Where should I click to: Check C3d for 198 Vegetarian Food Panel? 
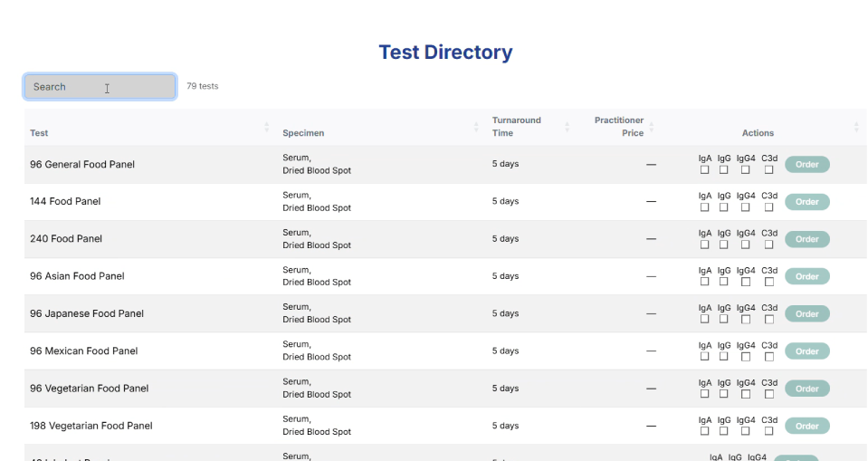[769, 431]
